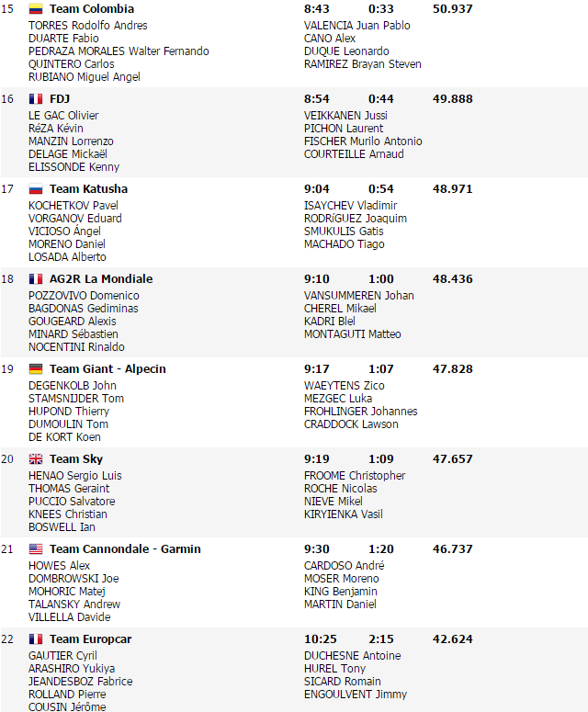Click rider THOMAS Geraint
The height and width of the screenshot is (712, 588).
point(70,489)
